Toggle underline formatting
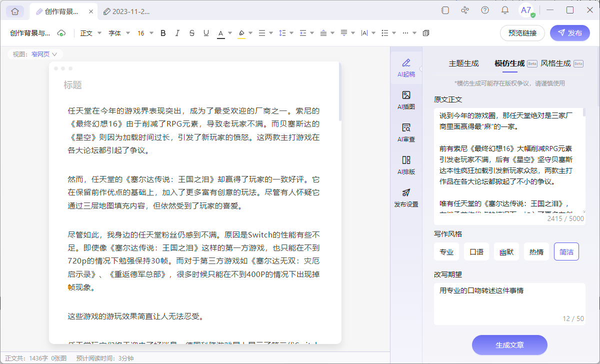 (206, 33)
